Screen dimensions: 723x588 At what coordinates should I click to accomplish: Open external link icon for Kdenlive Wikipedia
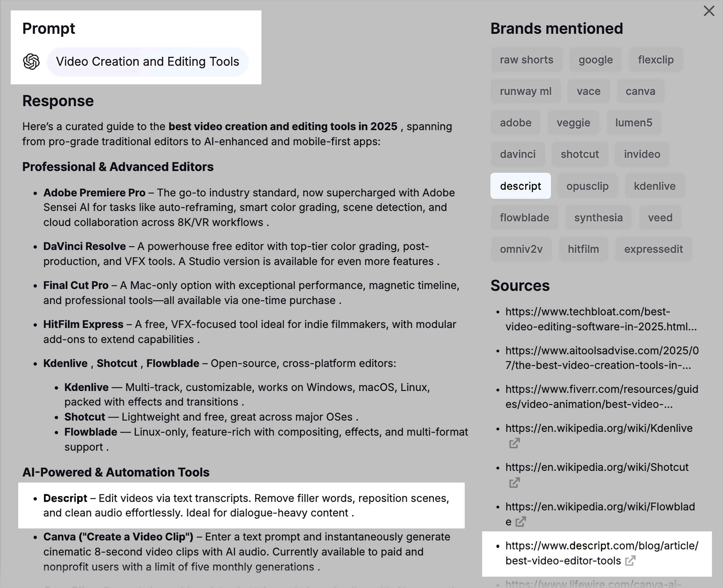click(514, 443)
